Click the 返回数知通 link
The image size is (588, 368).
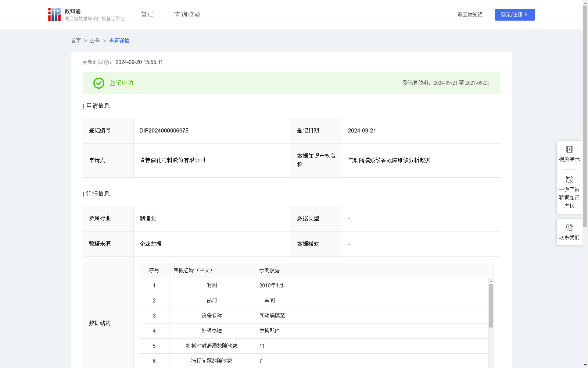pyautogui.click(x=470, y=15)
